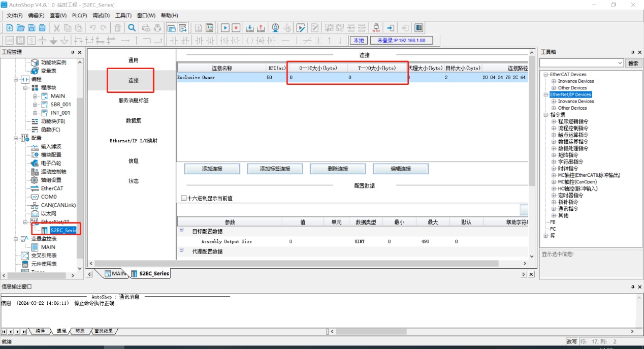The width and height of the screenshot is (644, 349).
Task: Click the Monitor toolbar icon
Action: [x=275, y=28]
